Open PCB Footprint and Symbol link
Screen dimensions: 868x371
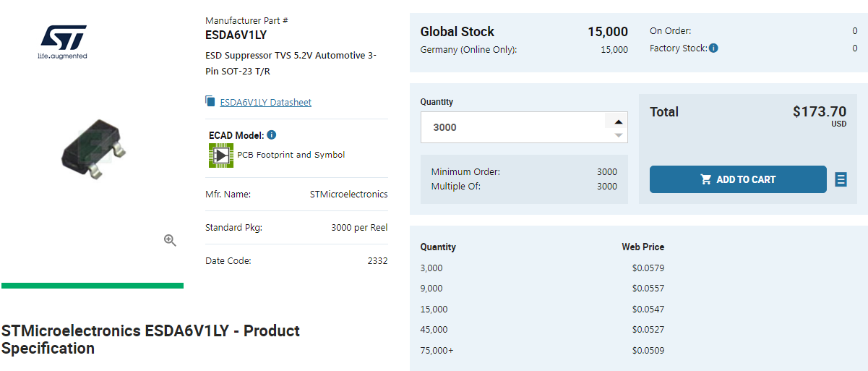pyautogui.click(x=291, y=155)
